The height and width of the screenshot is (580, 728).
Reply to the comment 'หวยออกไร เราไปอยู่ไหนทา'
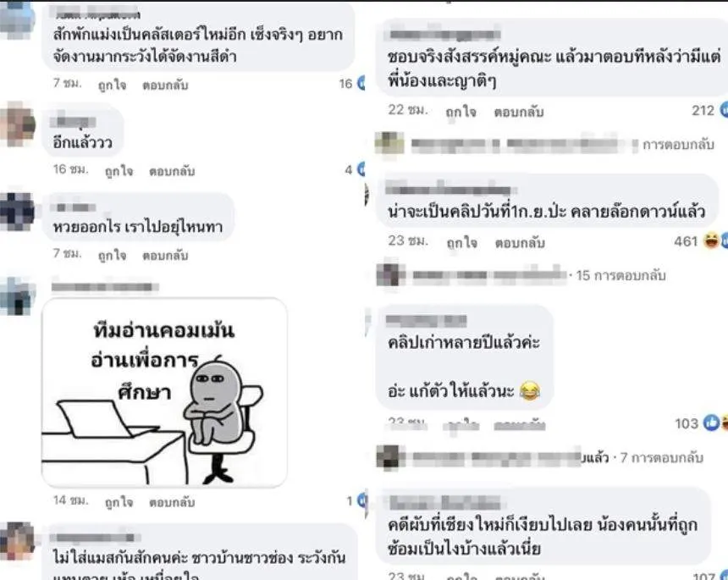pyautogui.click(x=165, y=256)
